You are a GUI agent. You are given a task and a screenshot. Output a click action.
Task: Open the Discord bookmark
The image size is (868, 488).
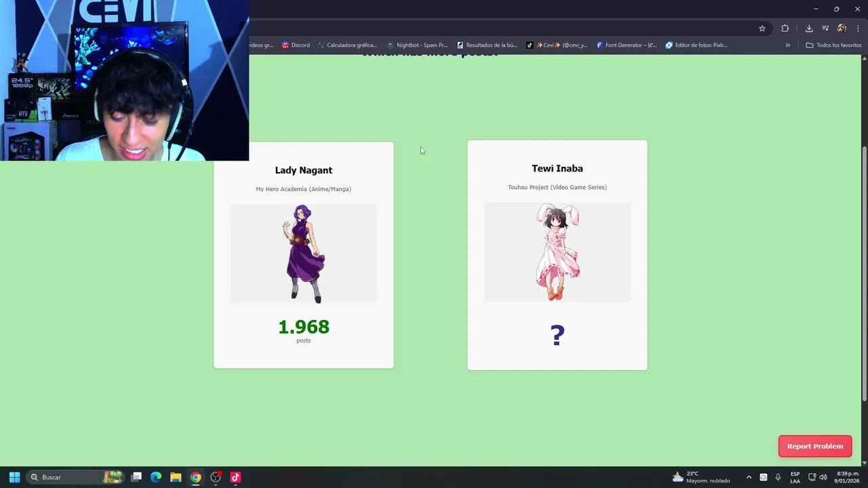(296, 45)
